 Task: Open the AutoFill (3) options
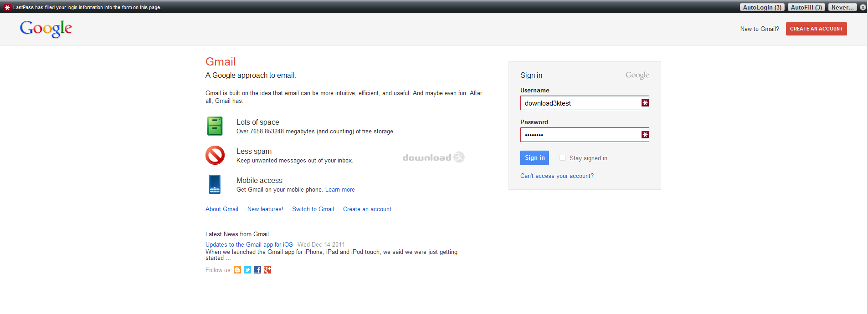[x=806, y=7]
